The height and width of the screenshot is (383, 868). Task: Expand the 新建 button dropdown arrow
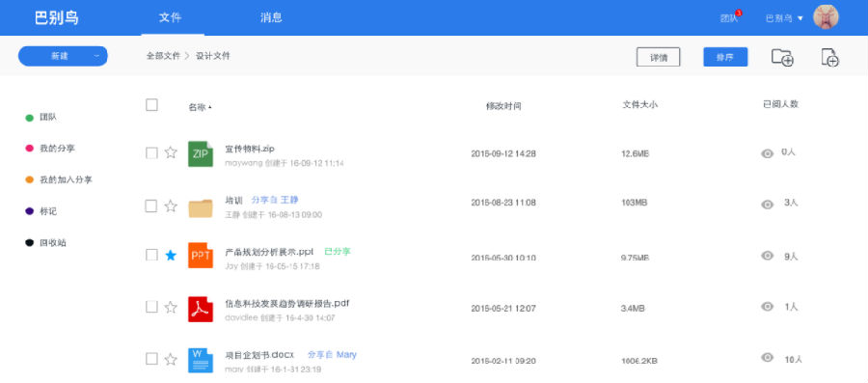(96, 56)
